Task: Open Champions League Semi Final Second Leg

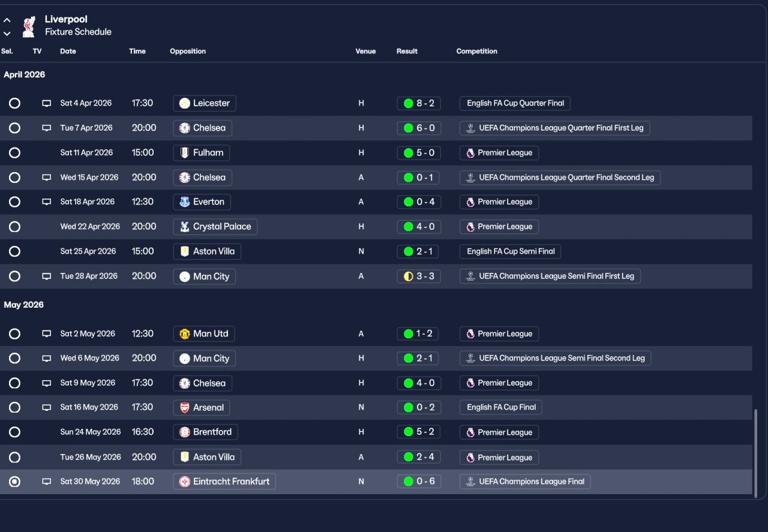Action: pyautogui.click(x=556, y=359)
